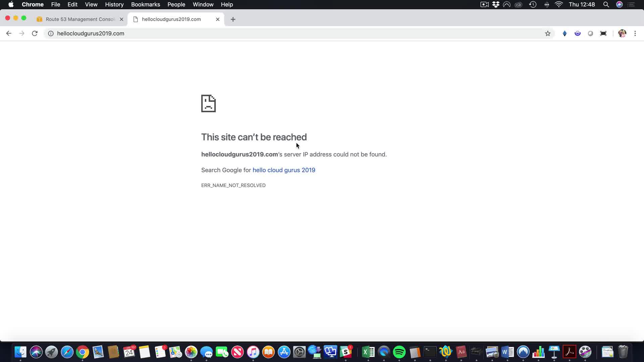Click the reload page button
644x362 pixels.
tap(35, 33)
